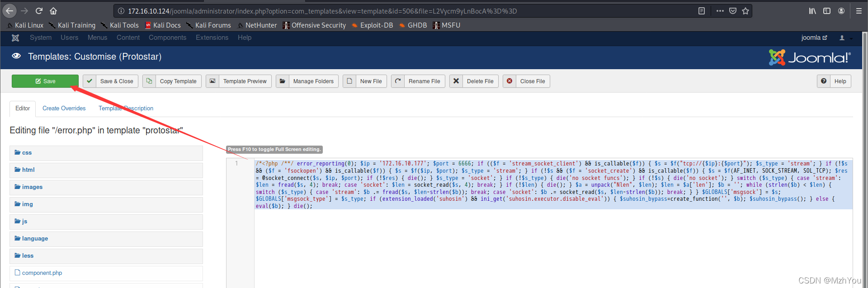Click the Copy Template button
This screenshot has width=868, height=288.
(172, 81)
